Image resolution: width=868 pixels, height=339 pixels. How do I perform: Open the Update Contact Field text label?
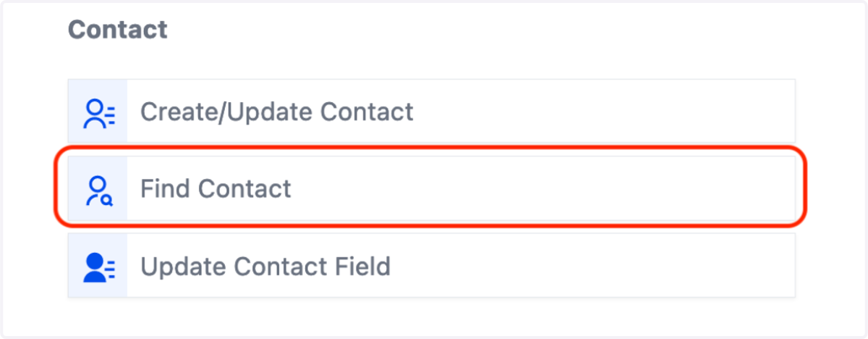[x=265, y=267]
